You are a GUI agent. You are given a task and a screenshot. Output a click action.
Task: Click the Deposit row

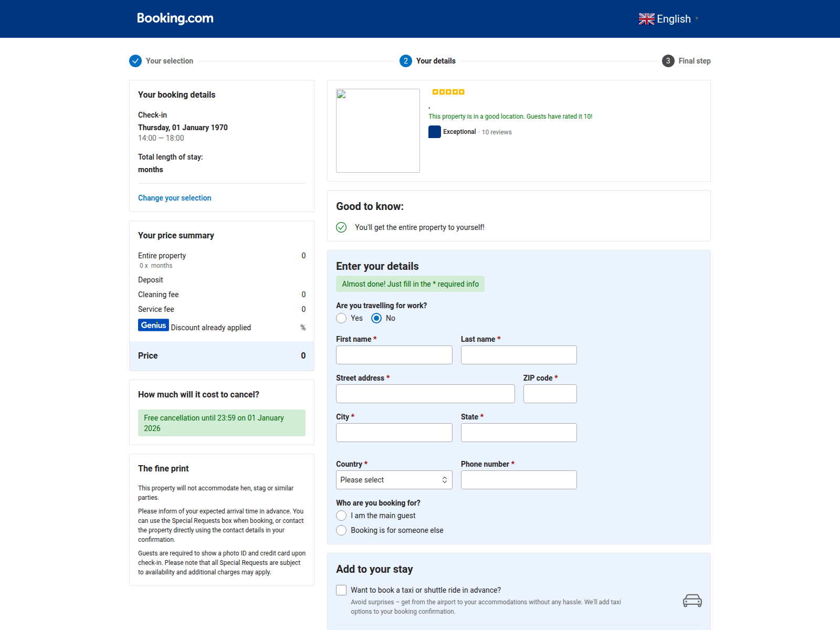pyautogui.click(x=222, y=280)
